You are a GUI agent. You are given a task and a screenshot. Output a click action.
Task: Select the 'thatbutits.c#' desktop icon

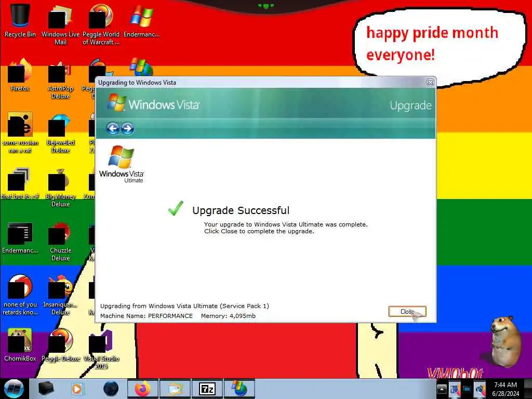coord(20,183)
